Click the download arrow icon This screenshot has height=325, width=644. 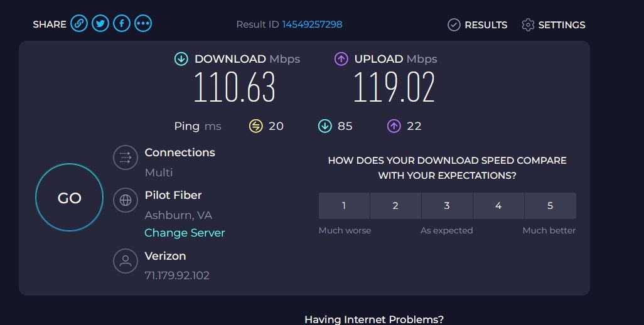point(181,59)
